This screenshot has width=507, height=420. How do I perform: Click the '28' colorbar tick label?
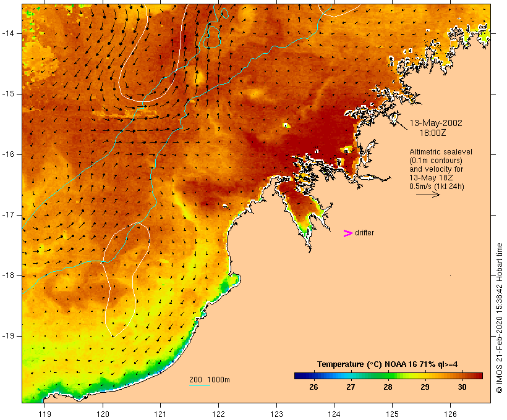[x=388, y=387]
